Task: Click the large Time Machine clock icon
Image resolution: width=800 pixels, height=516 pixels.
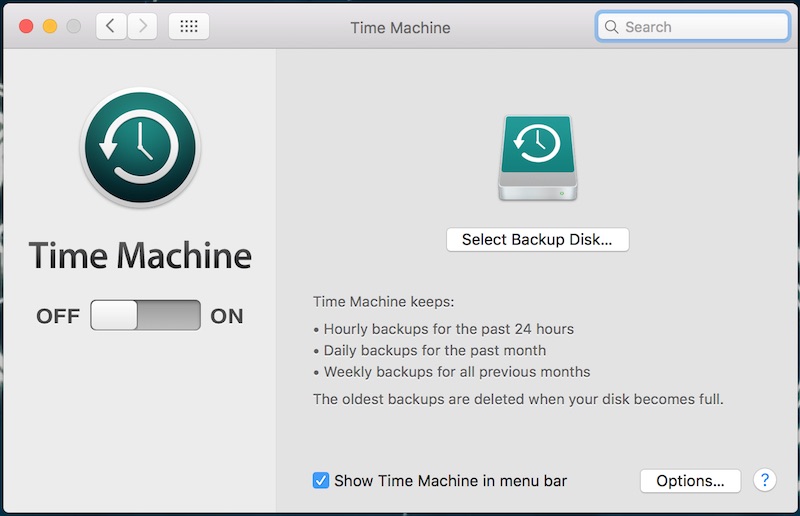Action: coord(140,147)
